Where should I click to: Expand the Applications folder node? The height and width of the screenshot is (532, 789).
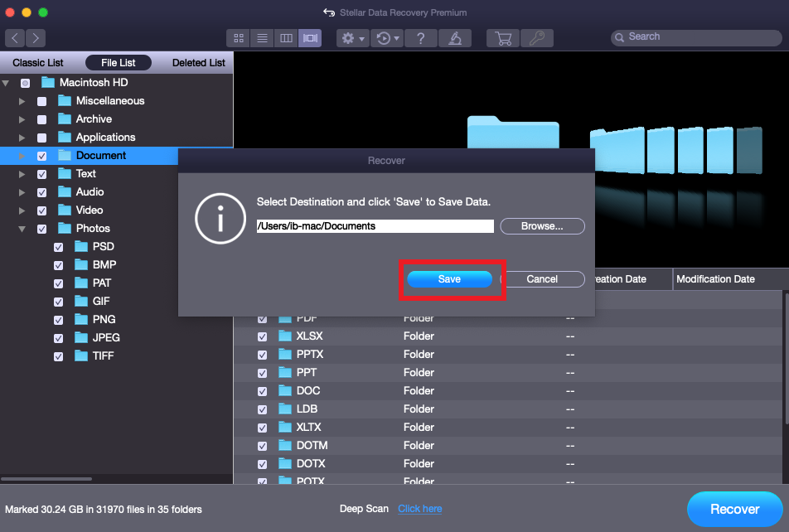point(22,138)
